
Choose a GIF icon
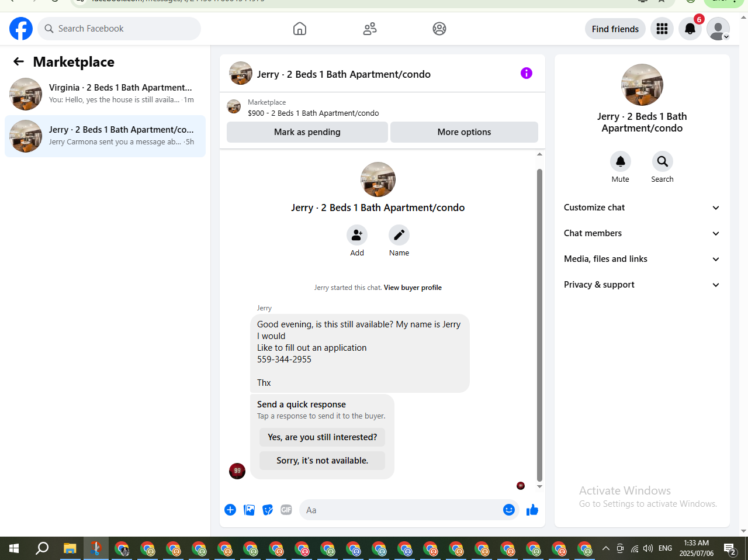(x=286, y=510)
